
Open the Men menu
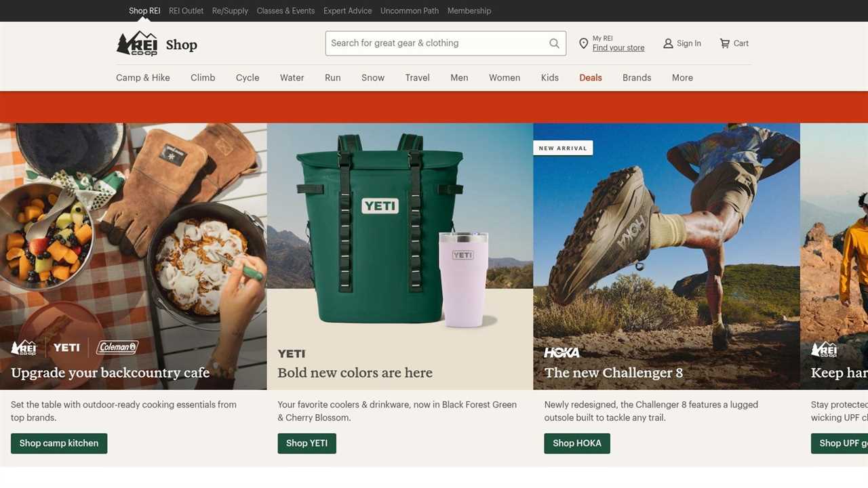coord(459,78)
